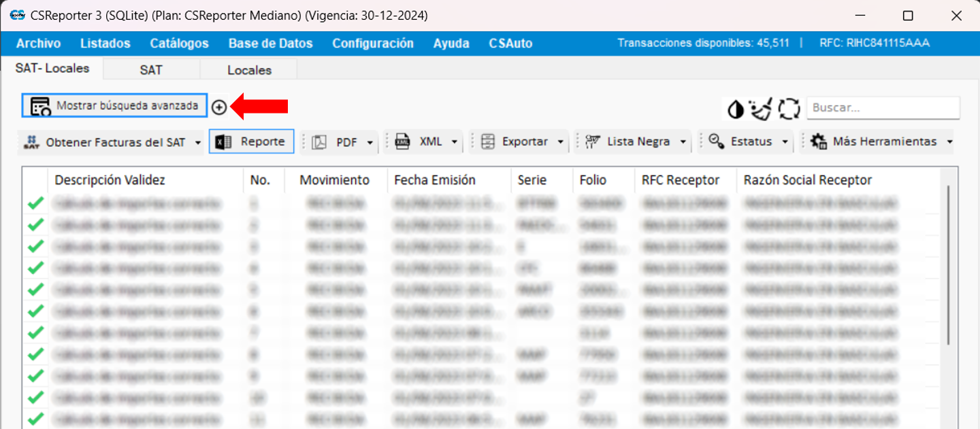Maximize the CSReporter window
This screenshot has height=429, width=980.
click(908, 16)
